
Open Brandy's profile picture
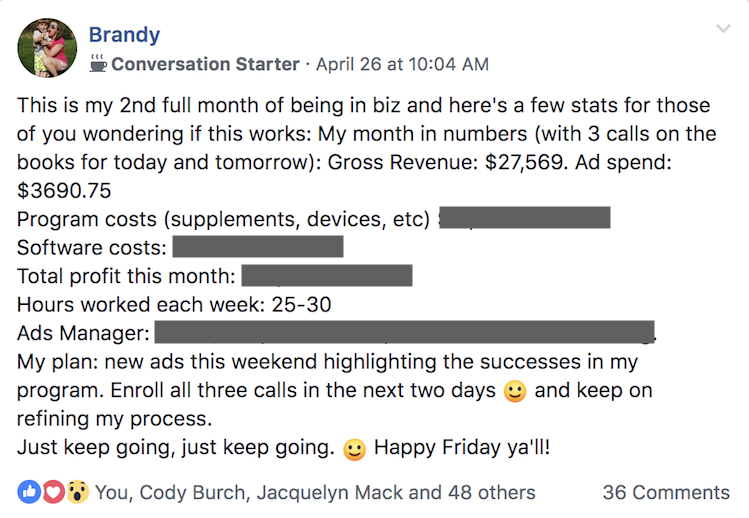47,48
